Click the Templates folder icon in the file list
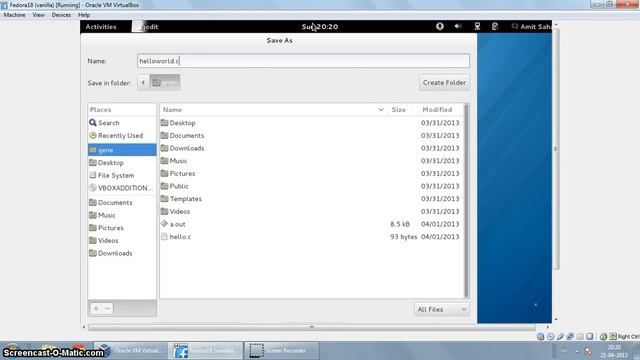 164,199
